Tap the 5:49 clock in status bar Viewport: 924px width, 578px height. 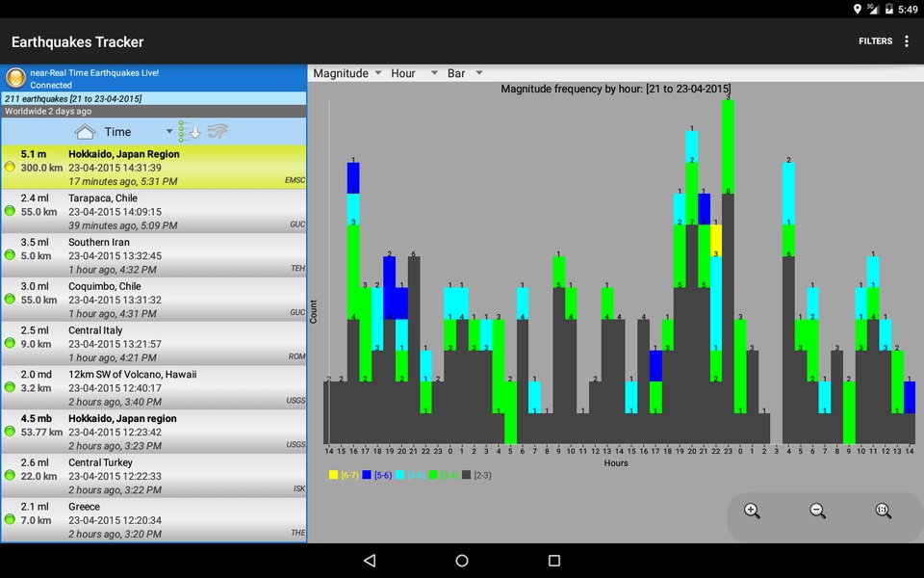tap(908, 9)
